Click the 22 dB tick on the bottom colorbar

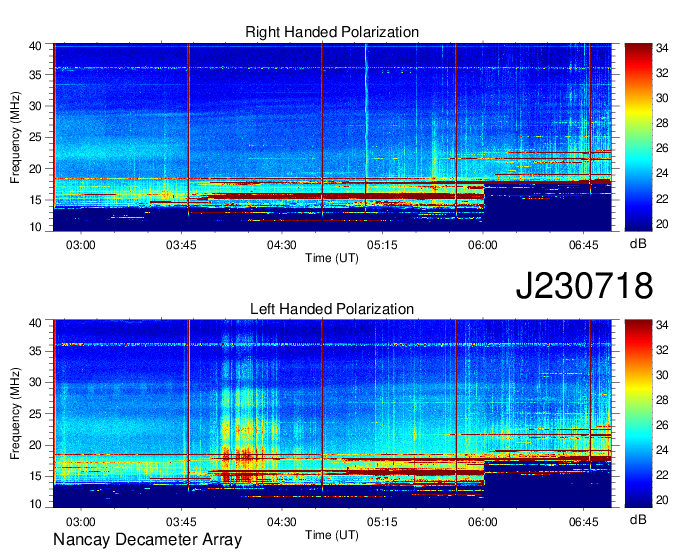point(662,475)
